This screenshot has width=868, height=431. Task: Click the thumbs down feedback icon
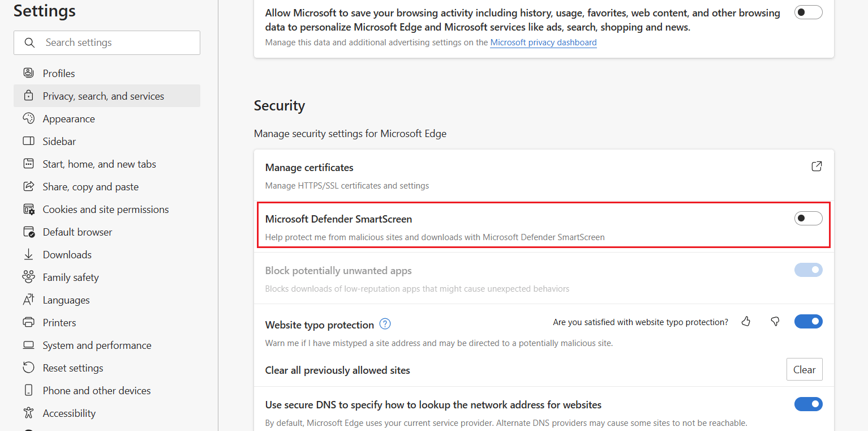coord(775,322)
